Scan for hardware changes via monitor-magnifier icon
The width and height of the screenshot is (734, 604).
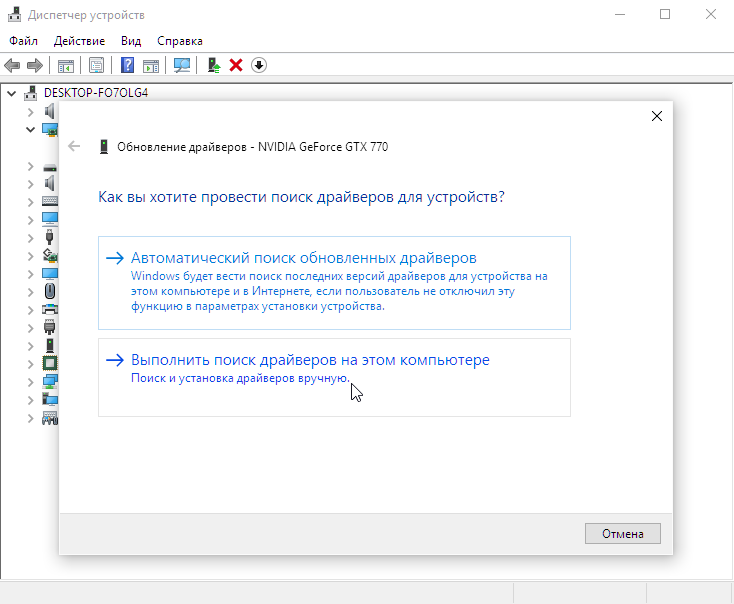(182, 65)
